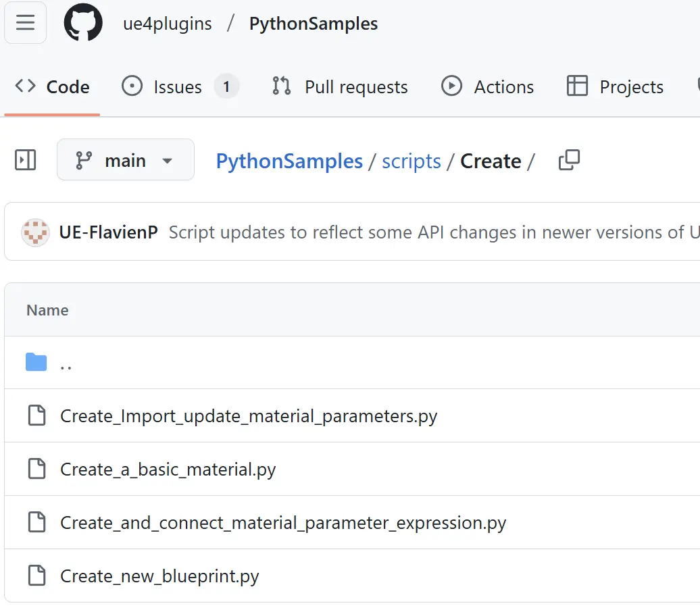Click file icon next to Create_new_blueprint.py
Screen dimensions: 700x610
point(36,576)
